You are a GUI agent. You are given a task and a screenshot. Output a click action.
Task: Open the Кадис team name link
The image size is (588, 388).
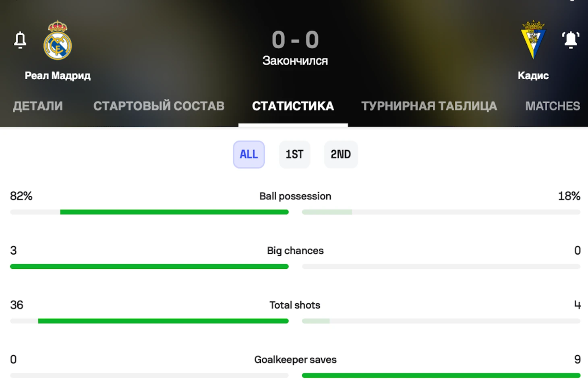click(x=533, y=75)
